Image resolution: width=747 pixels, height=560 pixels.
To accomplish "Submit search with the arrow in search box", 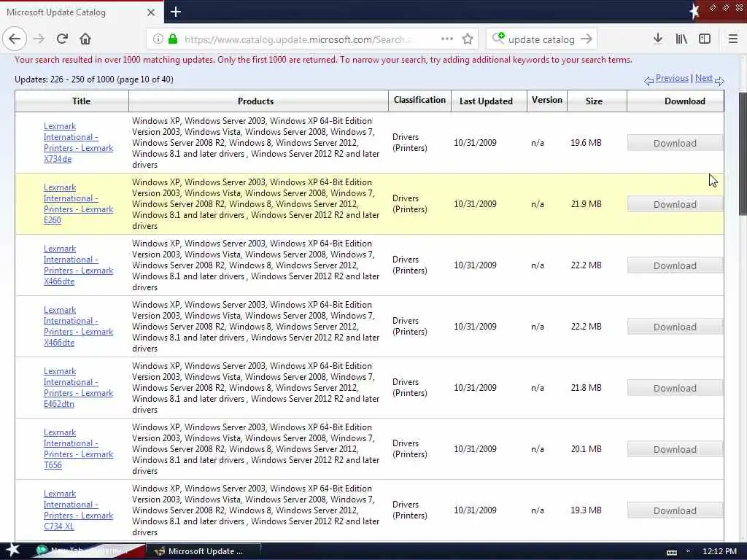I will pyautogui.click(x=587, y=39).
